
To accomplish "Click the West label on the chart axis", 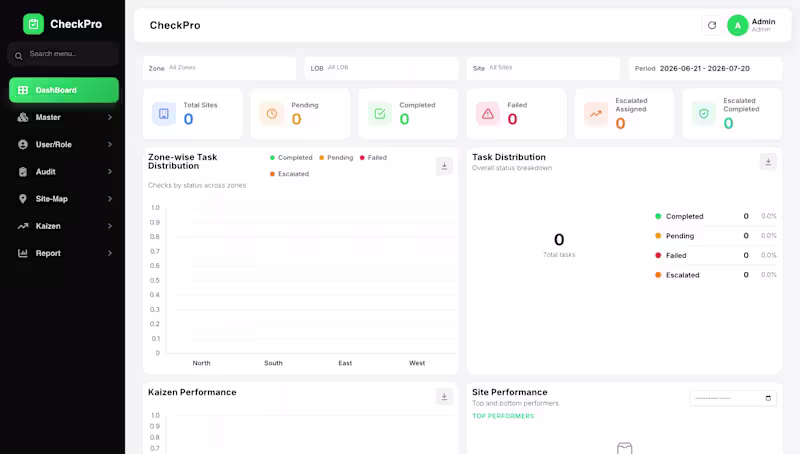I will [417, 363].
